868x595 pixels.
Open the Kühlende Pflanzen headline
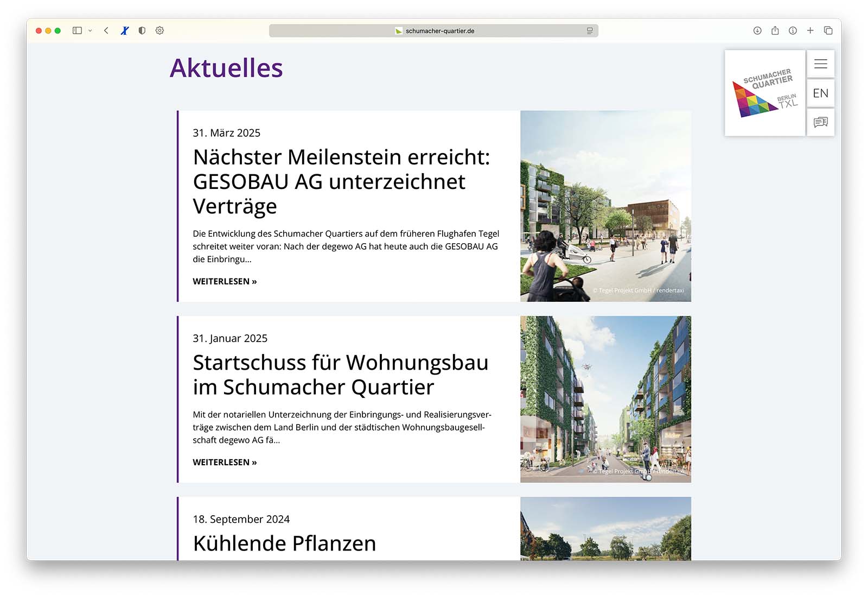click(x=284, y=543)
